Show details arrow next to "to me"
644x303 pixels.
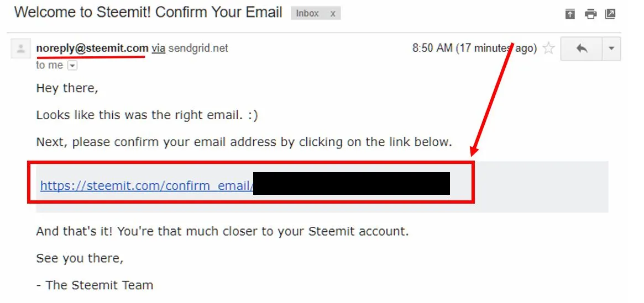(x=72, y=66)
